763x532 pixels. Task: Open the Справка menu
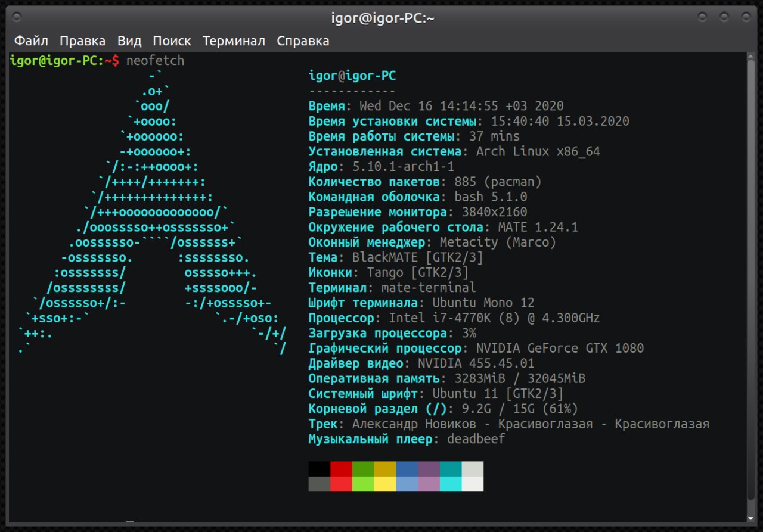[x=303, y=41]
